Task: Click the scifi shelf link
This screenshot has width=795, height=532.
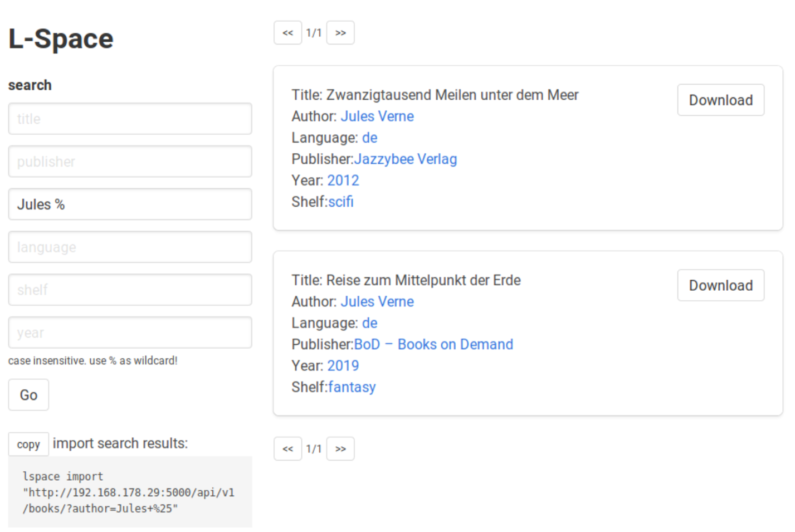Action: tap(341, 202)
